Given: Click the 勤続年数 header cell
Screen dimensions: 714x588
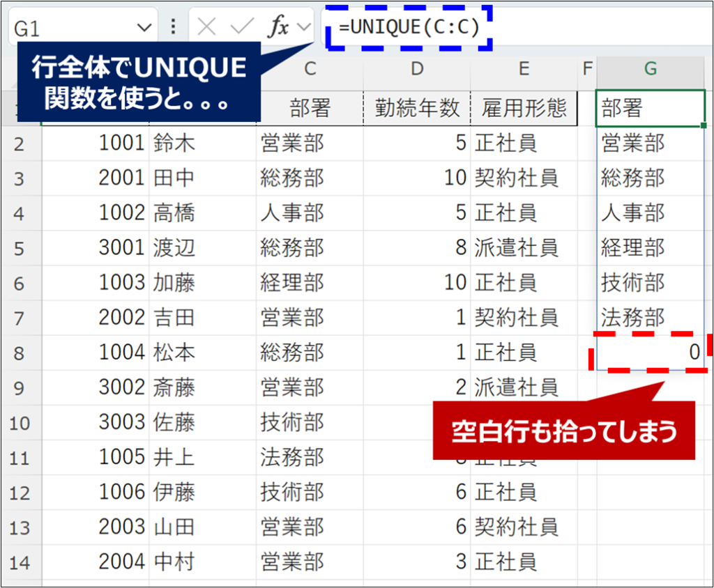Looking at the screenshot, I should pos(416,108).
